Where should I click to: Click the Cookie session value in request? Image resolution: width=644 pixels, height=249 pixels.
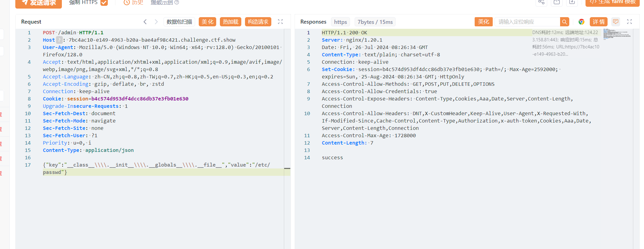click(x=140, y=99)
